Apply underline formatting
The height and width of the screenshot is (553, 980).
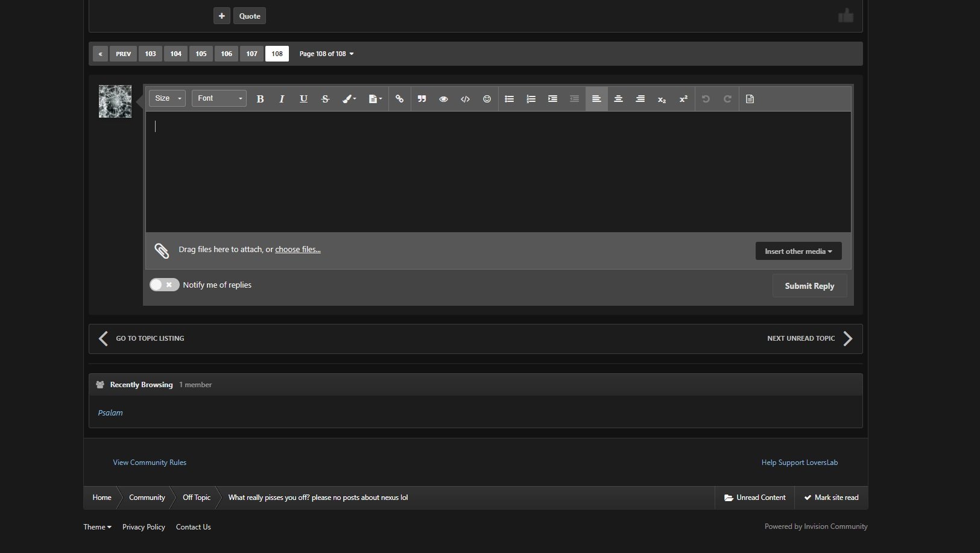[303, 99]
